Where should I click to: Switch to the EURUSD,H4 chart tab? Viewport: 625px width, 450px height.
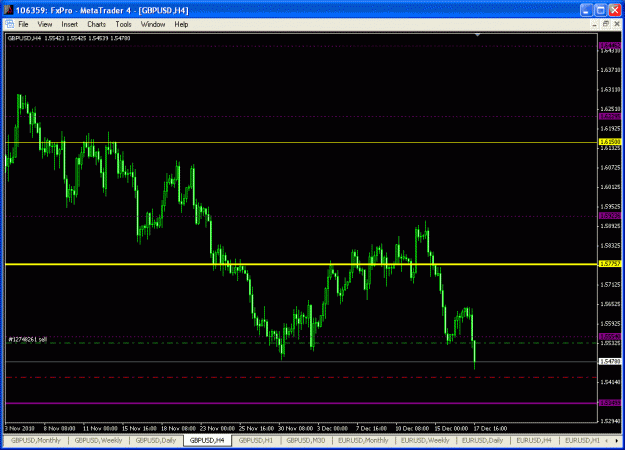click(534, 440)
